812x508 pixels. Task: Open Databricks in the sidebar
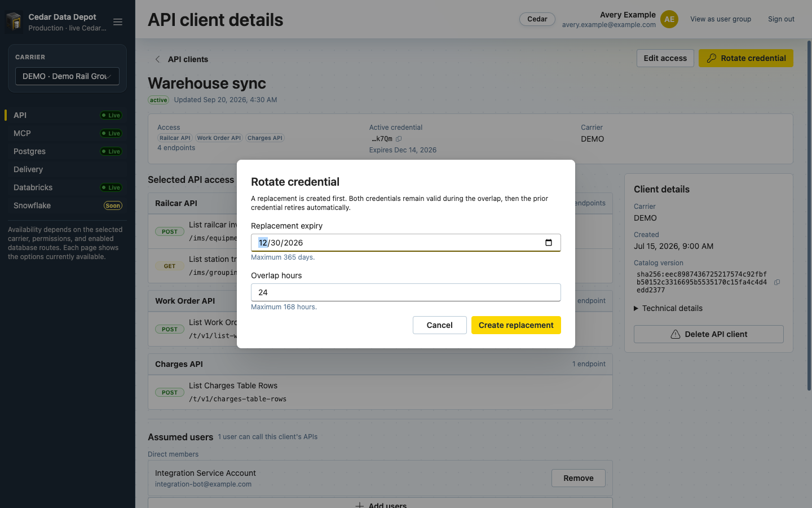click(67, 187)
